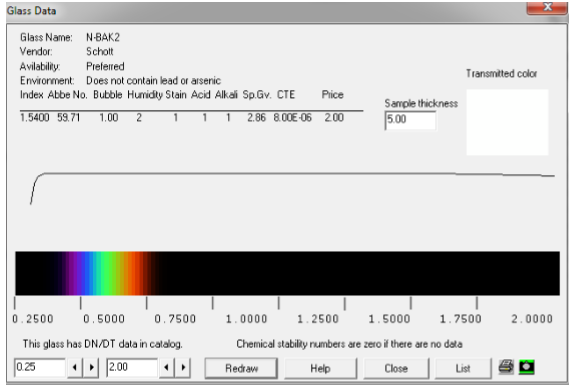
Task: Click the 0.25 minimum wavelength field
Action: (40, 367)
